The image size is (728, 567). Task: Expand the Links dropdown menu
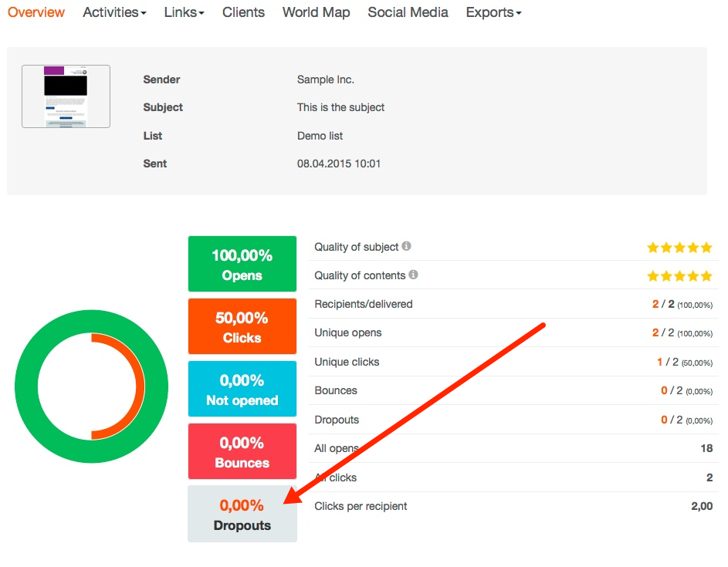[184, 12]
